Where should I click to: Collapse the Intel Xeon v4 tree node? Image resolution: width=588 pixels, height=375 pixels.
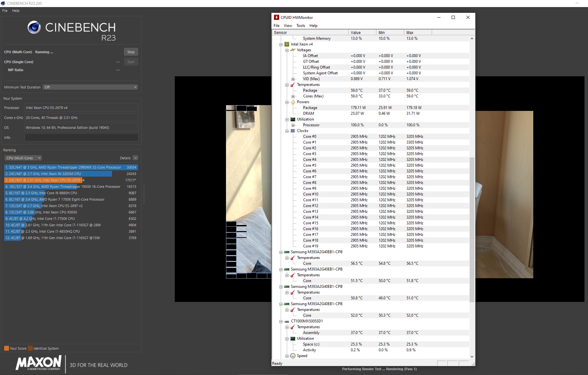click(x=281, y=45)
